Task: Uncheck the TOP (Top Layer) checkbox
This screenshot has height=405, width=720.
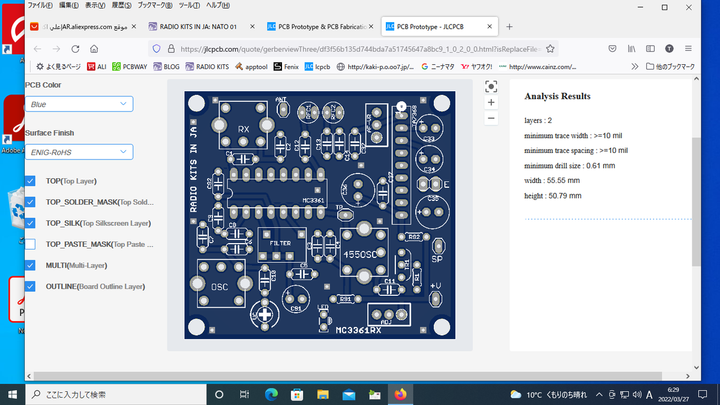Action: click(31, 181)
